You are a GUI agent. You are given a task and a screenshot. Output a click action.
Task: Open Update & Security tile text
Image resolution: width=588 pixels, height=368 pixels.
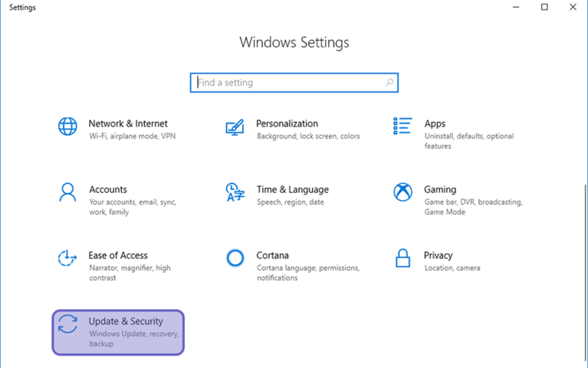(126, 322)
